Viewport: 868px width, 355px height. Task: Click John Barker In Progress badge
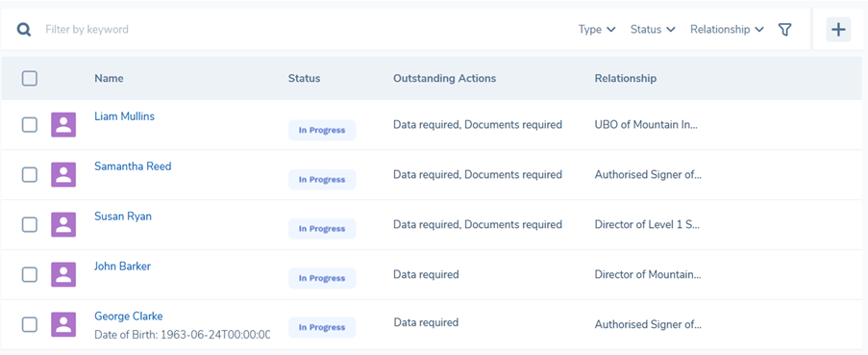point(322,278)
